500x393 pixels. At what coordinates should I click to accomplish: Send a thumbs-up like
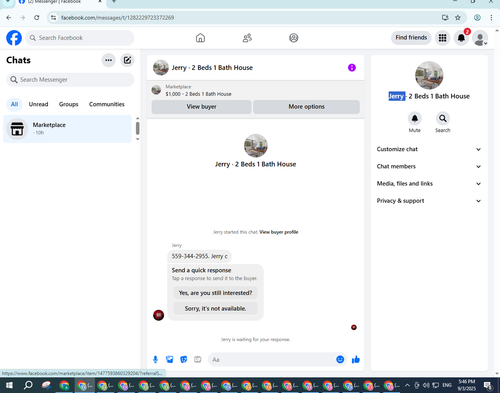[x=356, y=359]
